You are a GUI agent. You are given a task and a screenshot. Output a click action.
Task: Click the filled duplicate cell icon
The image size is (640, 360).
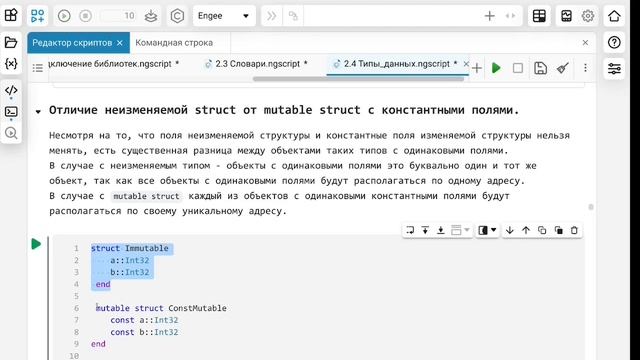click(558, 230)
